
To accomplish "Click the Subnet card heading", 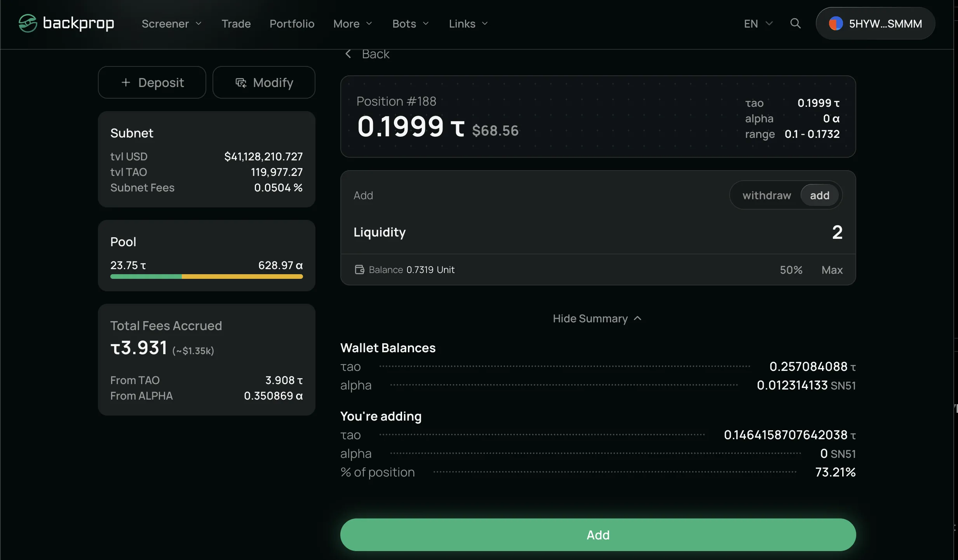I will click(132, 133).
